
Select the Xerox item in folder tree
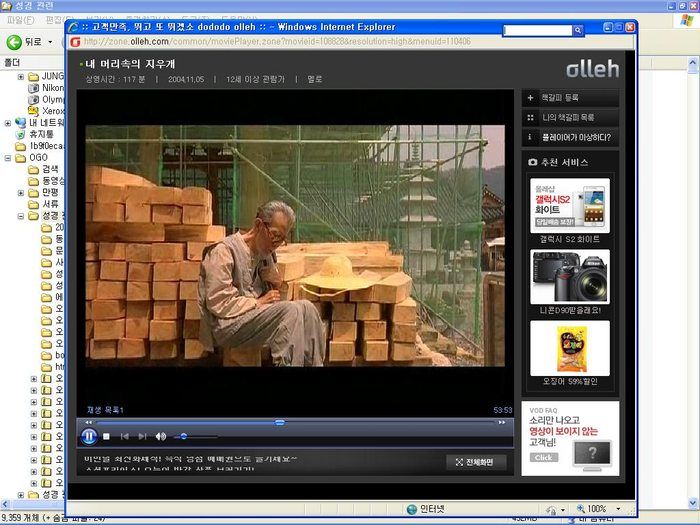(x=46, y=111)
